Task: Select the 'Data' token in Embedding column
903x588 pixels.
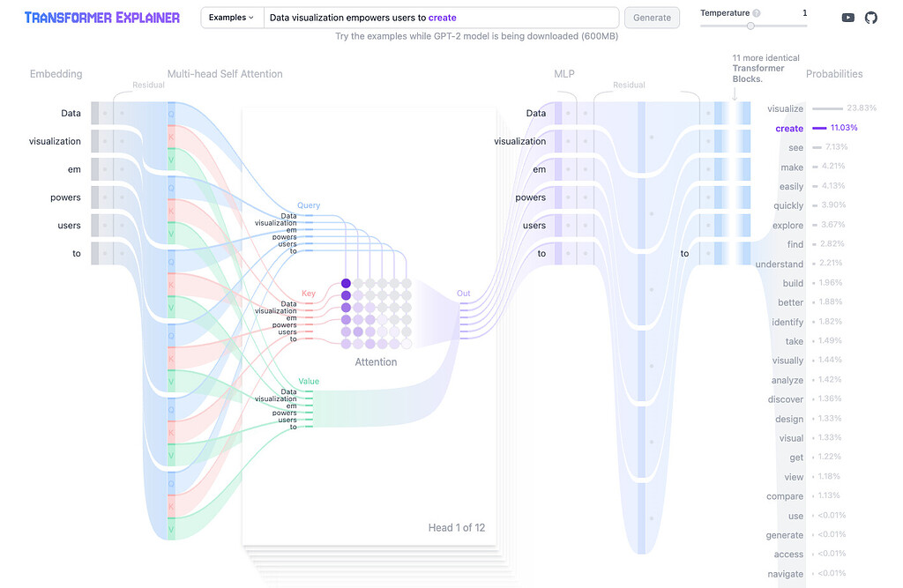Action: click(x=71, y=113)
